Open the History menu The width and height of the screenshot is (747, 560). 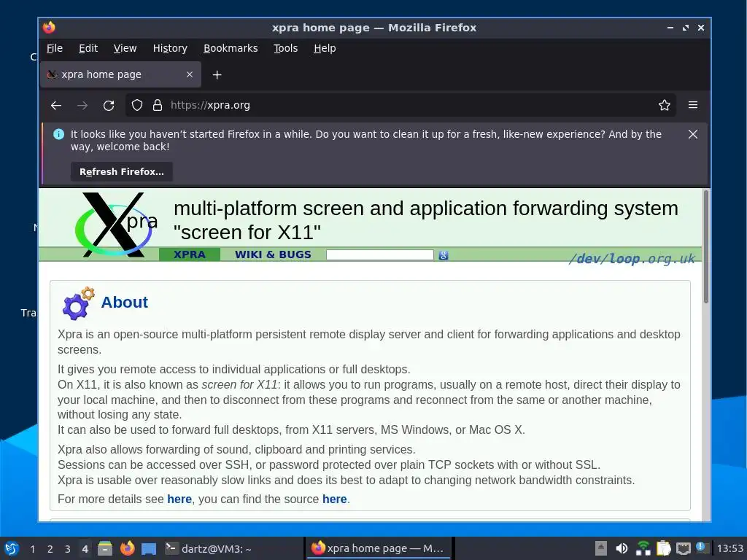tap(170, 48)
